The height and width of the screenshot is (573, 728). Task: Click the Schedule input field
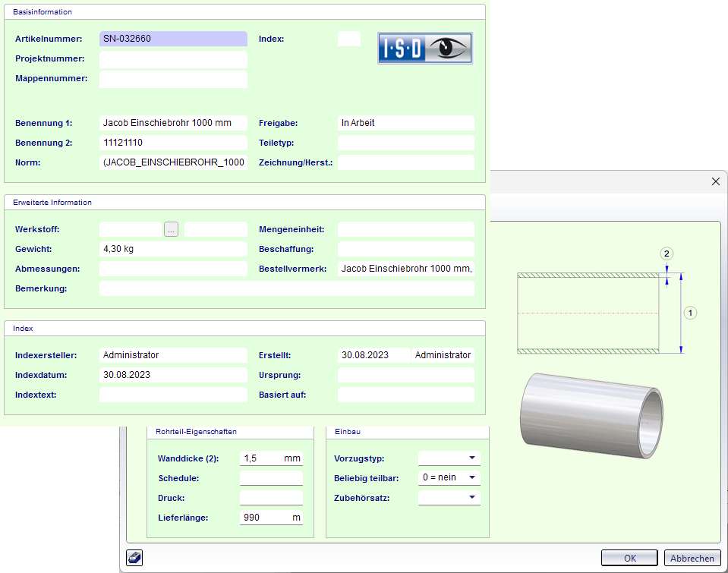(271, 478)
